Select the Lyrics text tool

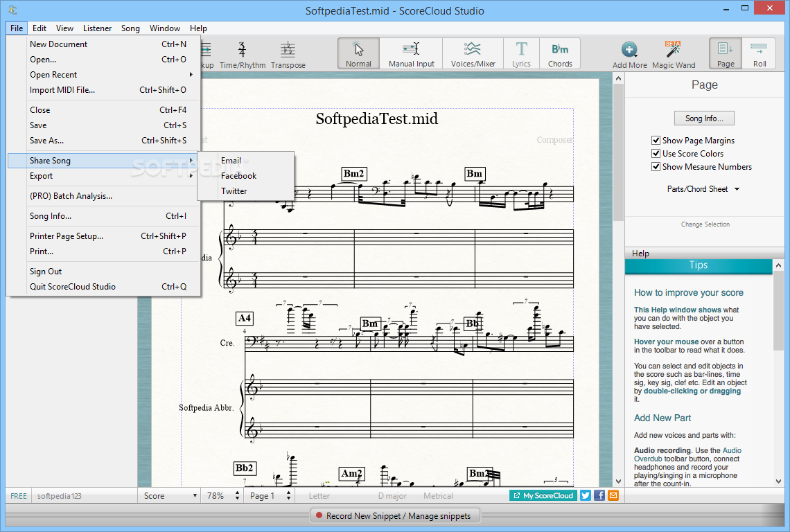point(521,53)
